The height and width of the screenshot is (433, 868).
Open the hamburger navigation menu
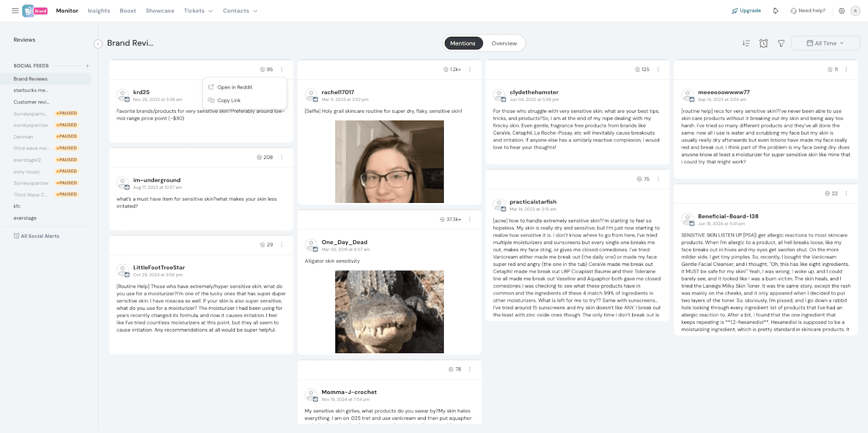click(15, 11)
